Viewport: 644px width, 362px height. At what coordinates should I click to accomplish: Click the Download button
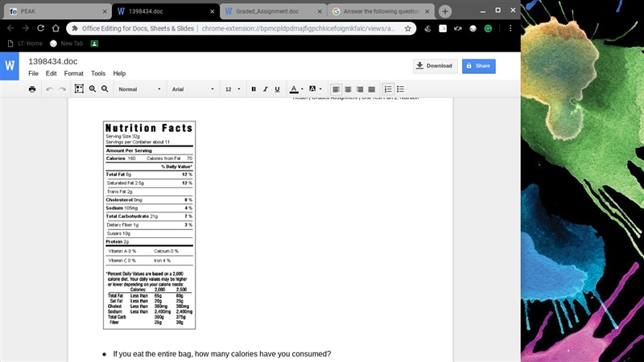click(x=435, y=66)
